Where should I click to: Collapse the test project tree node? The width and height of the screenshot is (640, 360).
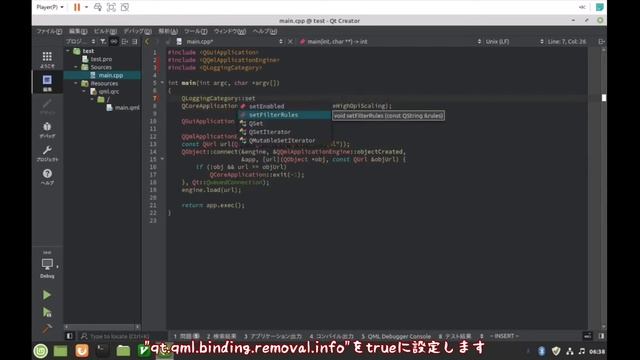point(68,51)
